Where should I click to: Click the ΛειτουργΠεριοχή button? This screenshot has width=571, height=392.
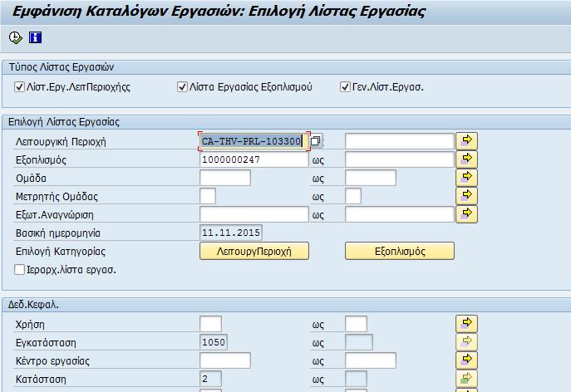pos(254,251)
